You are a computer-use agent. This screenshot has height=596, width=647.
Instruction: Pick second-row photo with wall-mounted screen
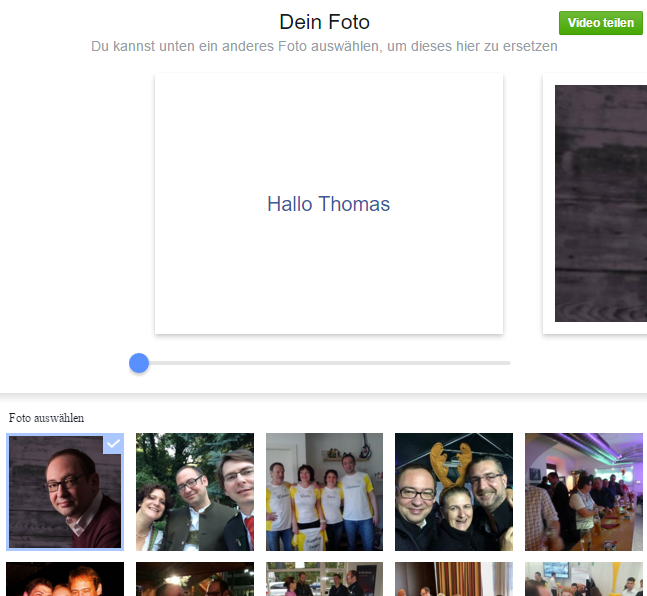pyautogui.click(x=583, y=579)
